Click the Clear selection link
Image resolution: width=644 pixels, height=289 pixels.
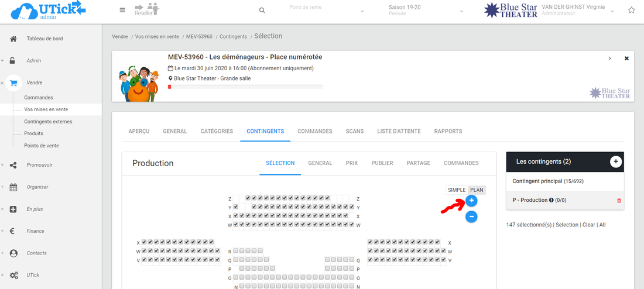coord(589,225)
